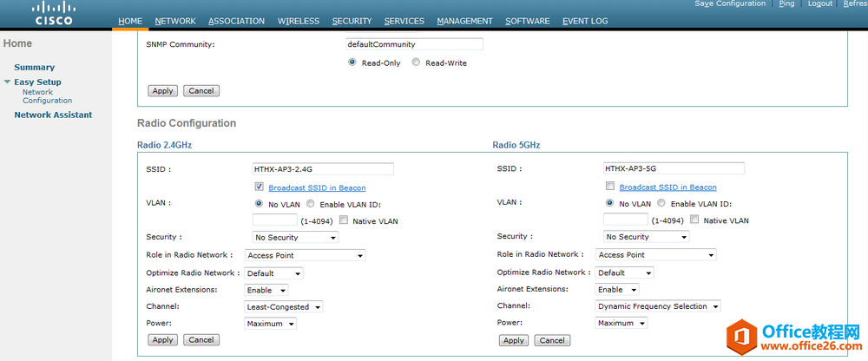Click Apply for Radio 2.4GHz
This screenshot has width=868, height=361.
[x=163, y=340]
